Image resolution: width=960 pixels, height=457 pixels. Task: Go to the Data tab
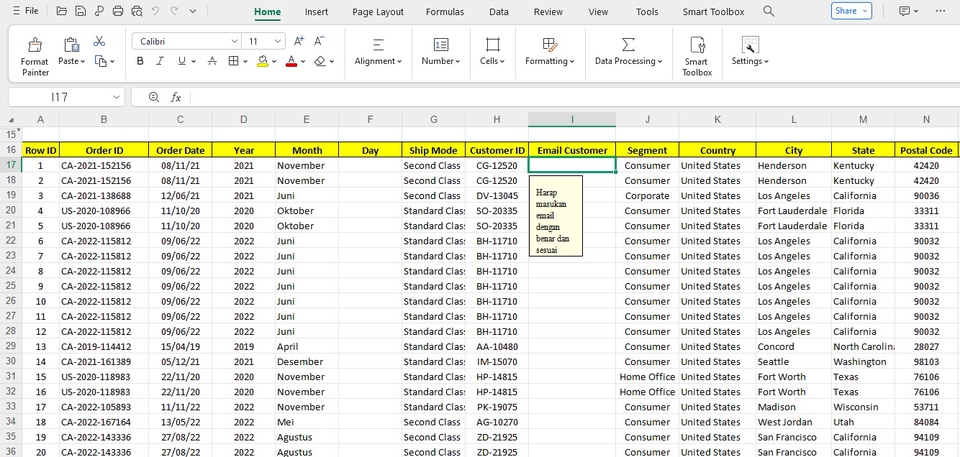coord(499,12)
